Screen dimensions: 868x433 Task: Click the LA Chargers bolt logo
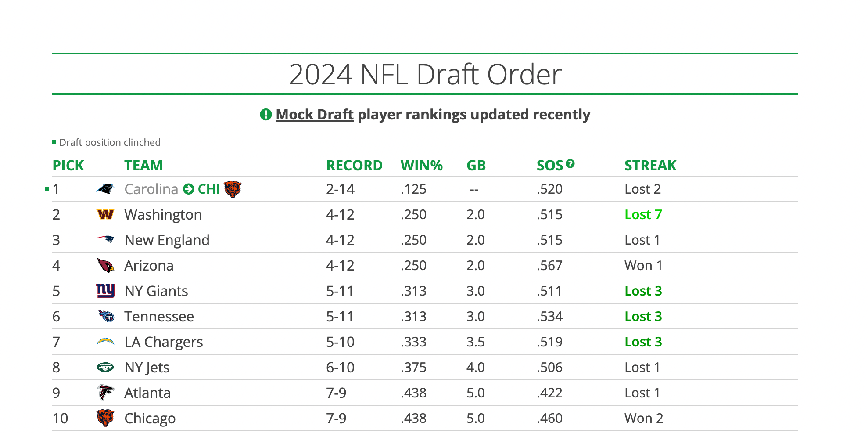(105, 342)
